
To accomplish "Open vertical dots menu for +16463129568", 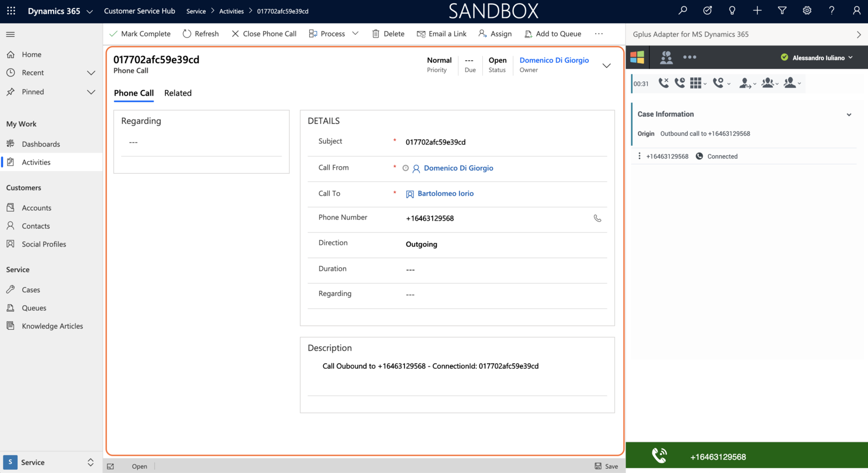I will click(x=640, y=156).
